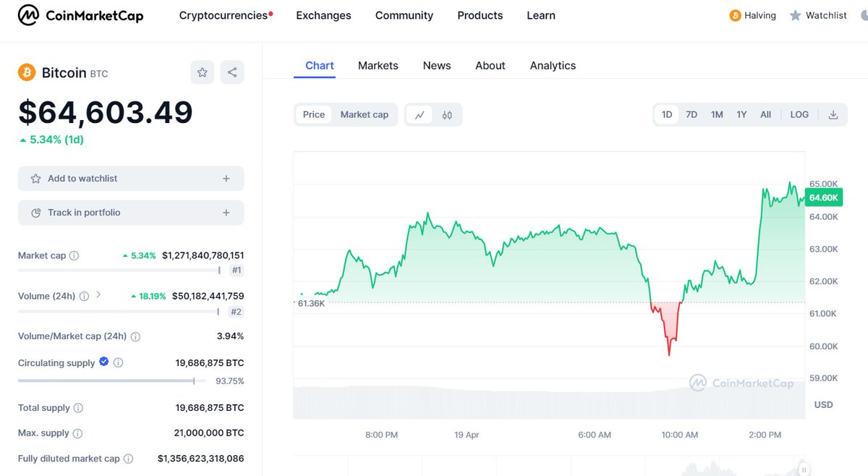
Task: Click the CoinMarketCap logo
Action: (80, 14)
